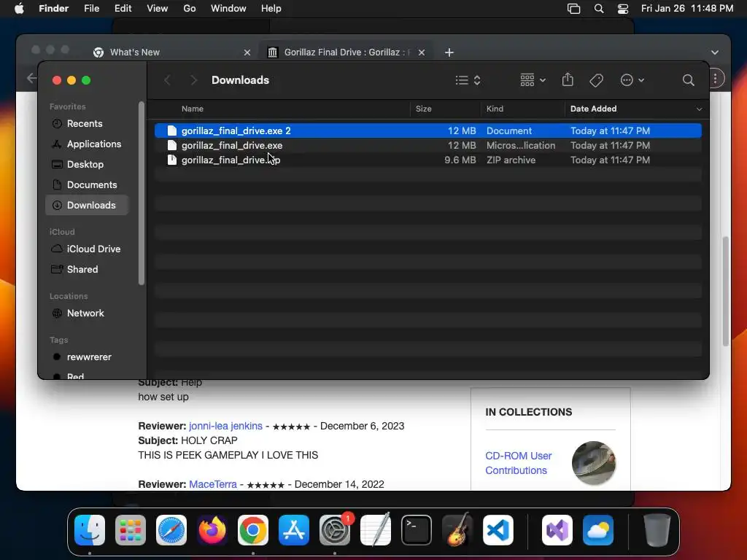Sort files by the Name column
Viewport: 747px width, 560px height.
pos(193,109)
